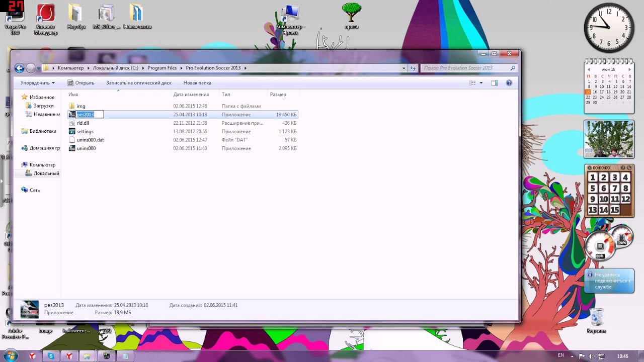Click Записать на оптический диск
Screen dimensions: 644x362
(x=139, y=83)
